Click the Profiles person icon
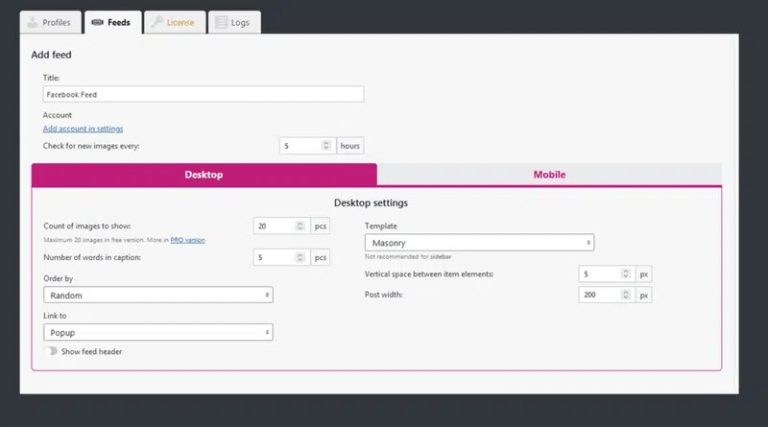This screenshot has width=768, height=427. [32, 22]
